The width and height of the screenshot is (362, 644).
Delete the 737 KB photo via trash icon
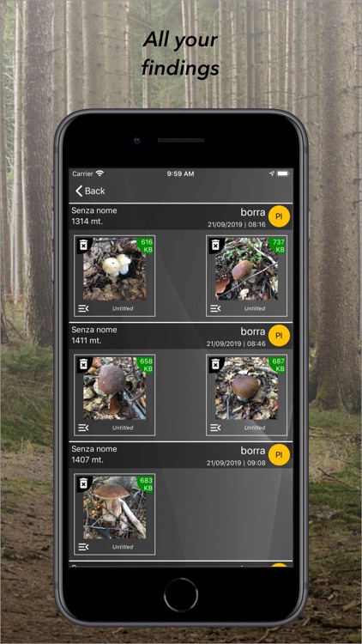pyautogui.click(x=215, y=246)
